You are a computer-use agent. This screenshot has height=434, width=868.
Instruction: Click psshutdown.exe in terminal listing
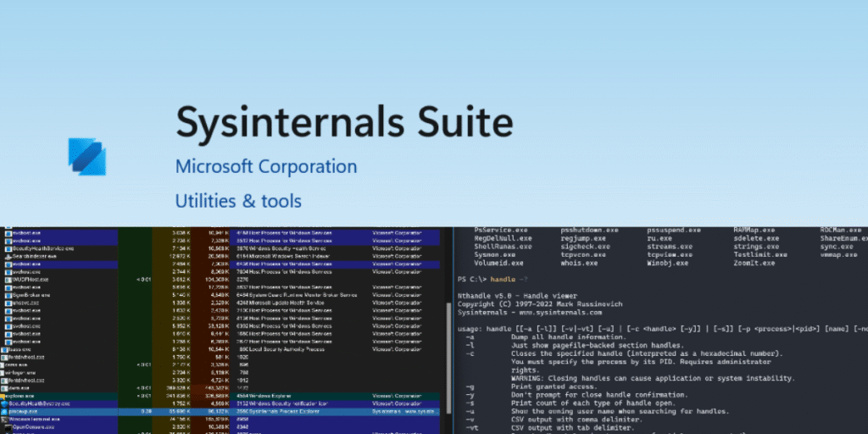pyautogui.click(x=589, y=230)
